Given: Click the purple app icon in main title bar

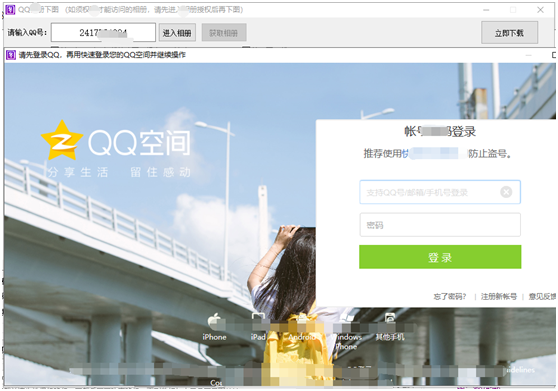Looking at the screenshot, I should [x=10, y=9].
